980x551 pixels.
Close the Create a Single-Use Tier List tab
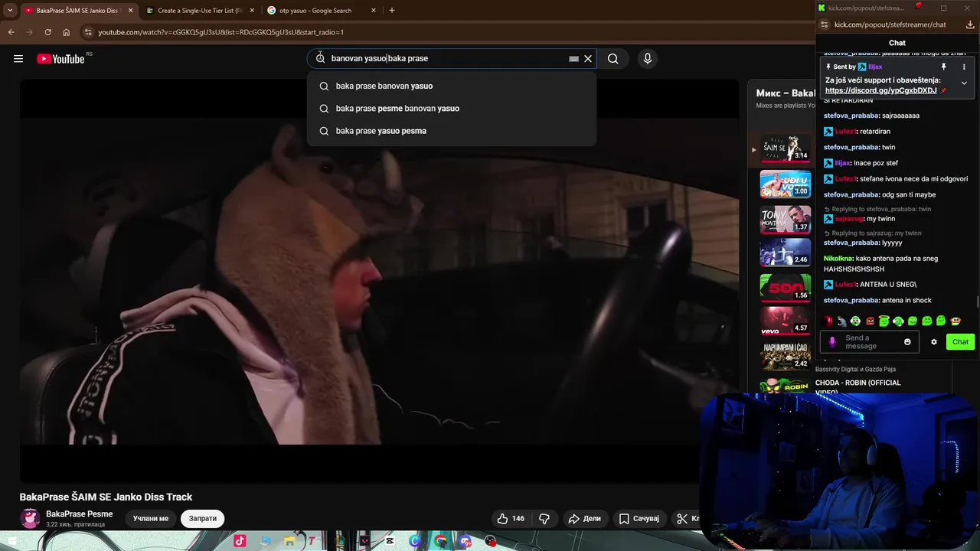253,11
